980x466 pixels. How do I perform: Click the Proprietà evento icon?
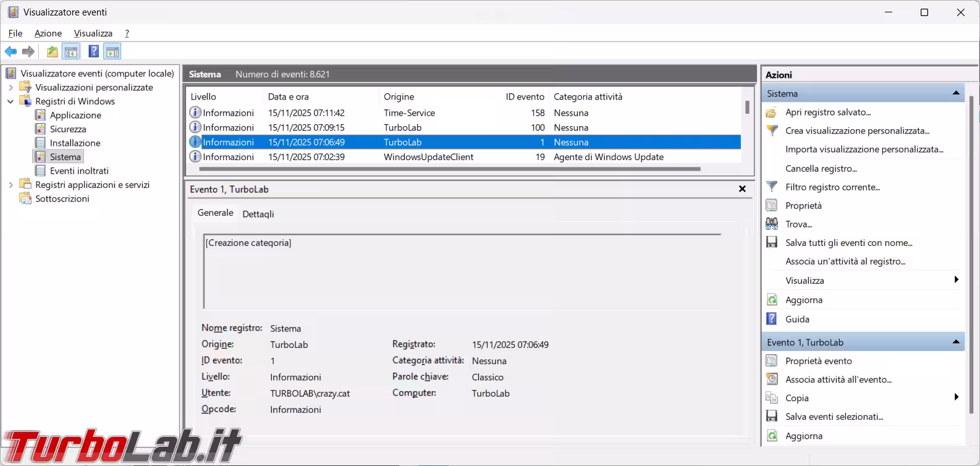click(x=772, y=361)
